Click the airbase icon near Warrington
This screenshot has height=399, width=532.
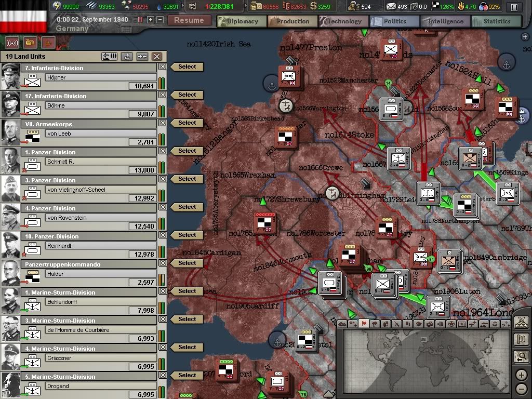[287, 106]
